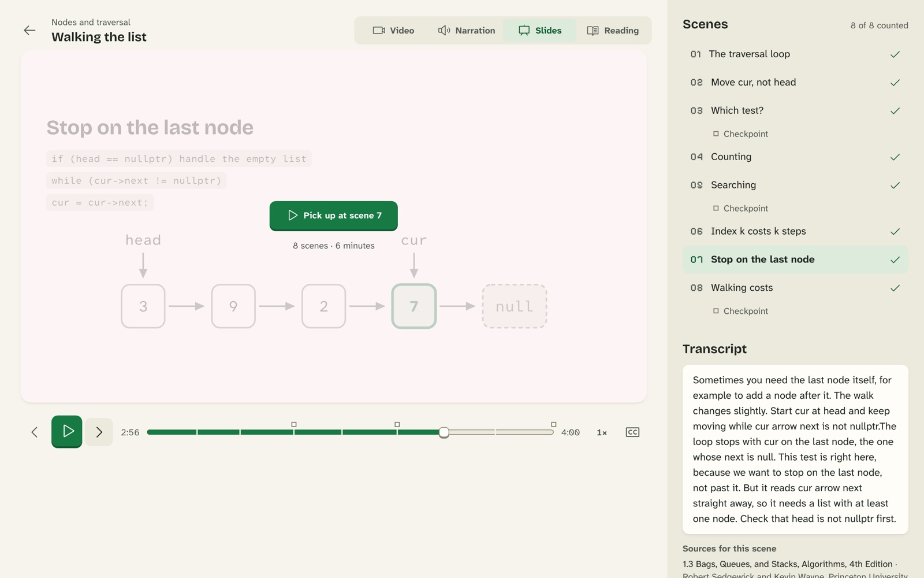This screenshot has height=578, width=924.
Task: Click checkmark for Counting scene
Action: pyautogui.click(x=895, y=157)
